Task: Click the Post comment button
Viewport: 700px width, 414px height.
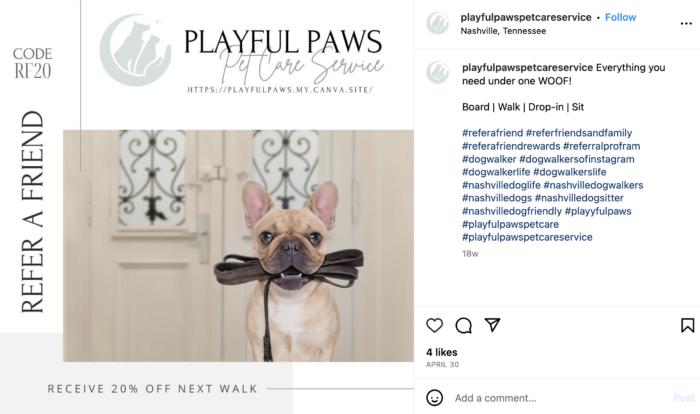Action: [x=684, y=398]
